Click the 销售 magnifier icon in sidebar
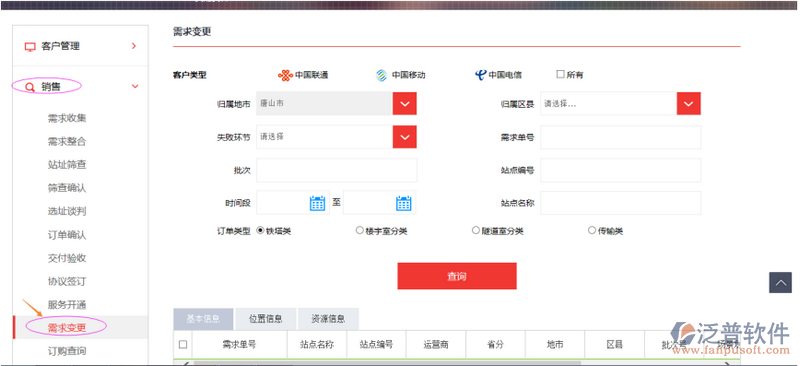This screenshot has width=800, height=366. pyautogui.click(x=30, y=87)
